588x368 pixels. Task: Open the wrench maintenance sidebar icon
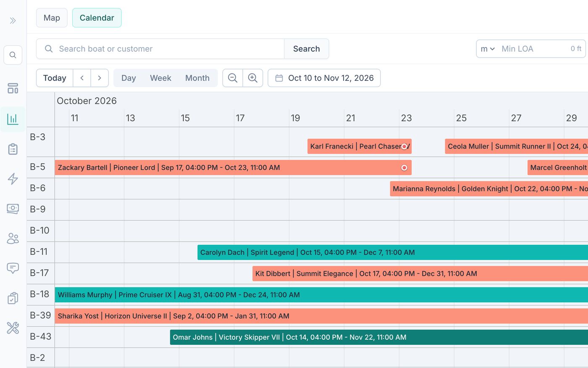pyautogui.click(x=13, y=328)
